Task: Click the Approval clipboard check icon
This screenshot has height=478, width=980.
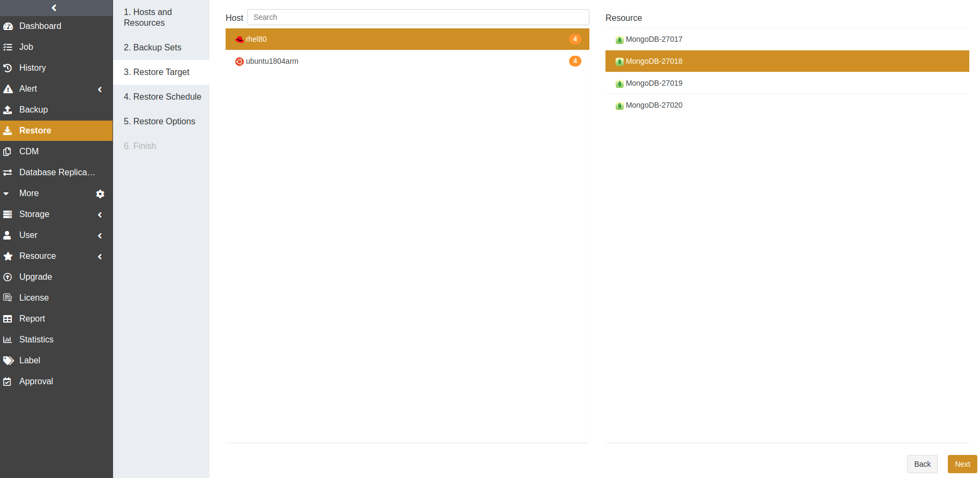Action: pyautogui.click(x=8, y=382)
